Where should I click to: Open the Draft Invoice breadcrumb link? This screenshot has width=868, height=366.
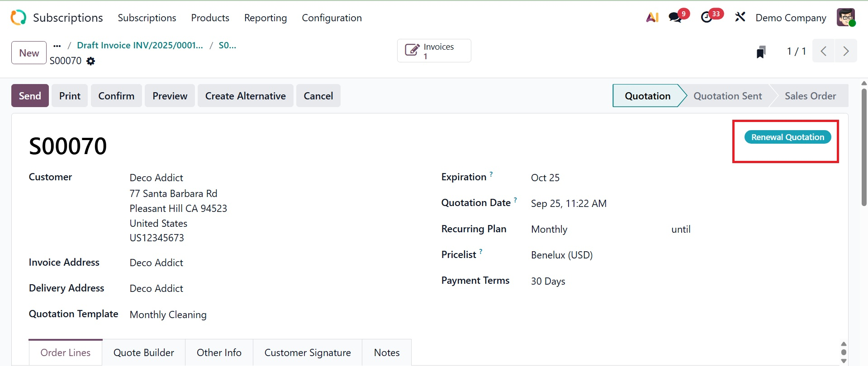140,45
